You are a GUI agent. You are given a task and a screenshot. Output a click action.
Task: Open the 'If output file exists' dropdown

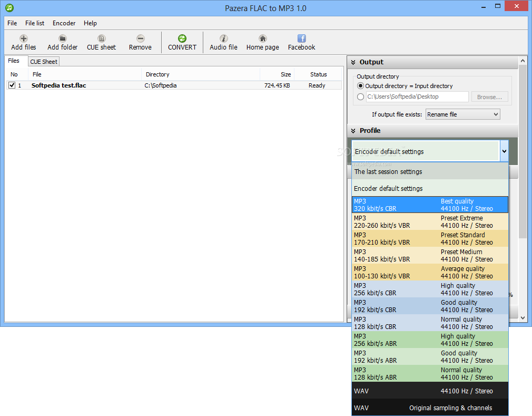click(463, 114)
